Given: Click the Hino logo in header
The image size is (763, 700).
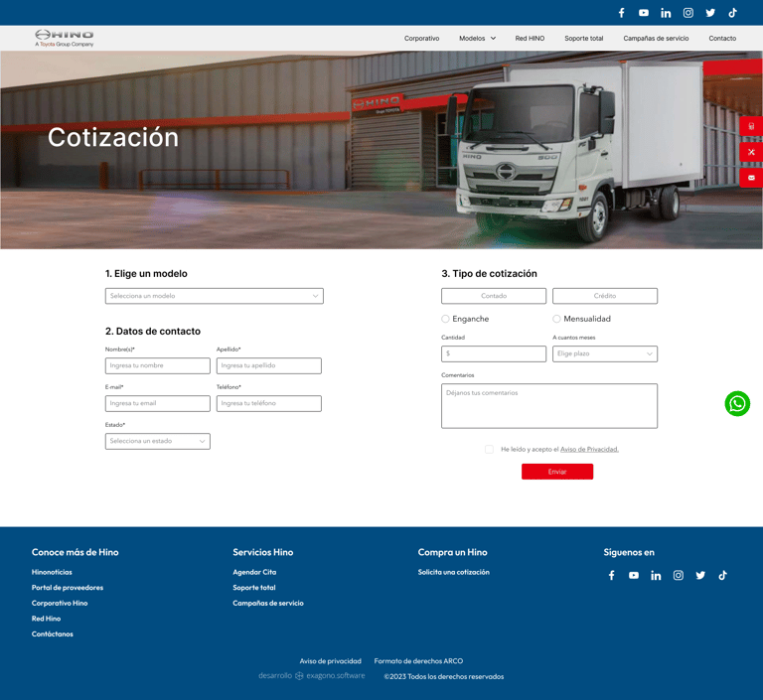Looking at the screenshot, I should click(x=65, y=38).
